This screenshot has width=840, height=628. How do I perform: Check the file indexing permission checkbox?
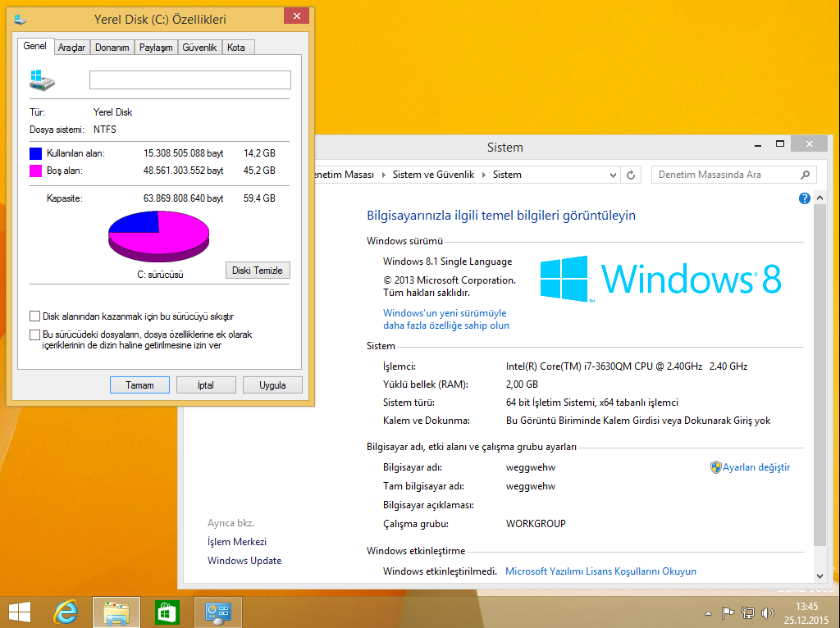[34, 334]
